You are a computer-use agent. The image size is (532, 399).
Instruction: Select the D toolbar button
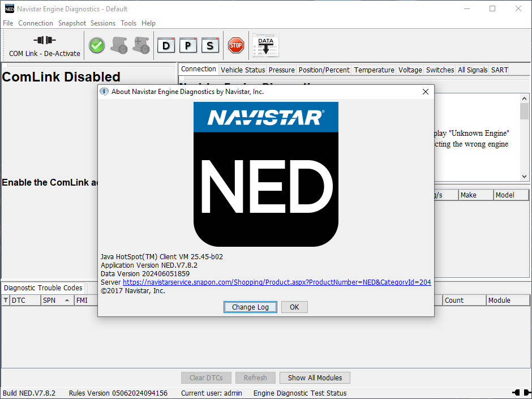166,45
